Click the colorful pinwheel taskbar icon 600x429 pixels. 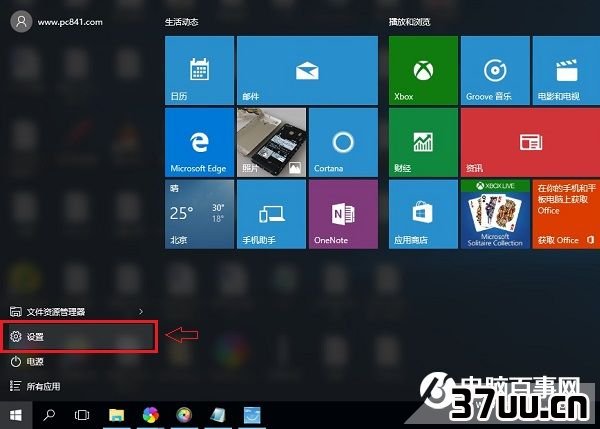tap(150, 415)
